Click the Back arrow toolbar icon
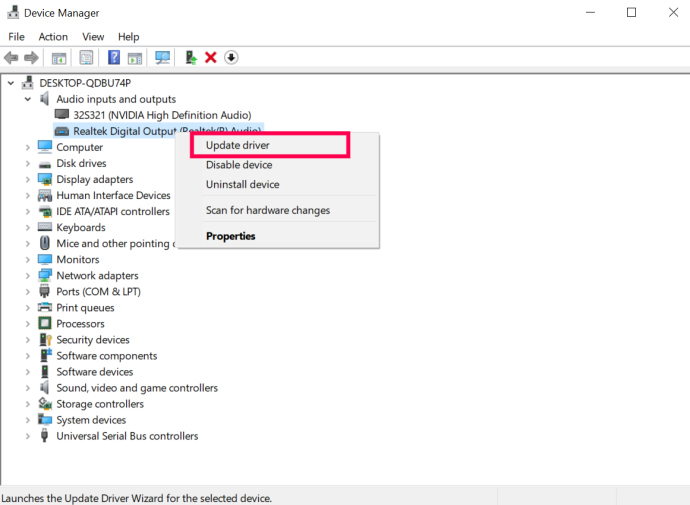Screen dimensions: 690x505 pos(11,58)
